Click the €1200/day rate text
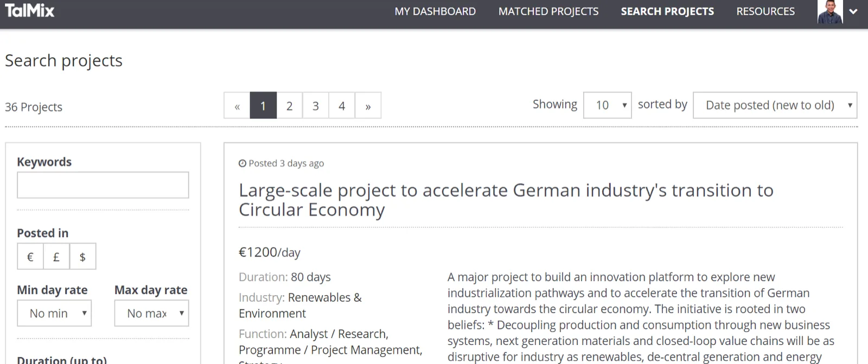 [x=270, y=252]
